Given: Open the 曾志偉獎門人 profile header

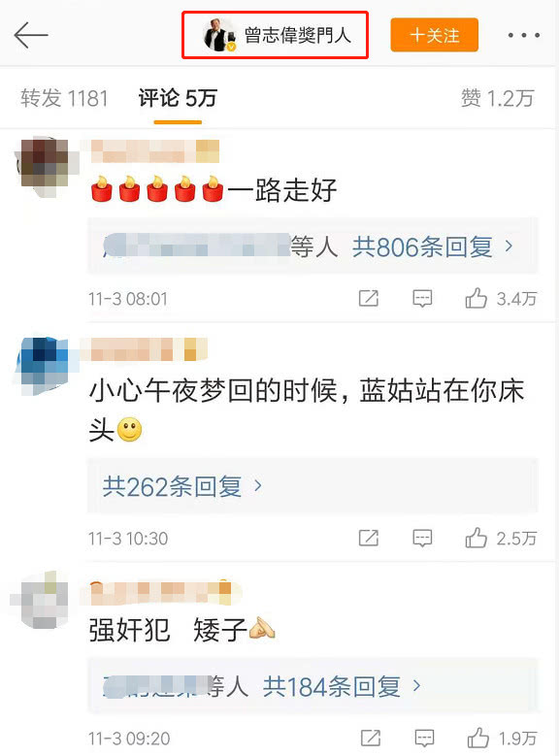Looking at the screenshot, I should (x=276, y=35).
